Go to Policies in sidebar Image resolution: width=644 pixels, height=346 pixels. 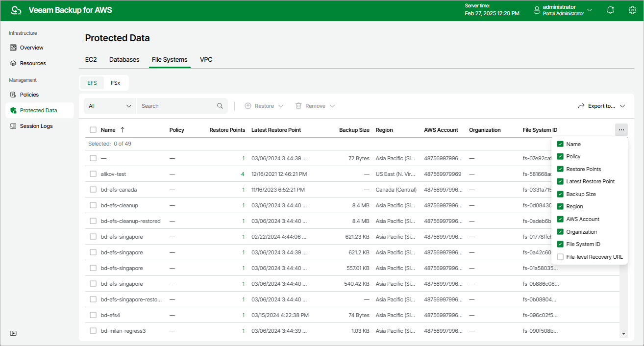[x=29, y=95]
